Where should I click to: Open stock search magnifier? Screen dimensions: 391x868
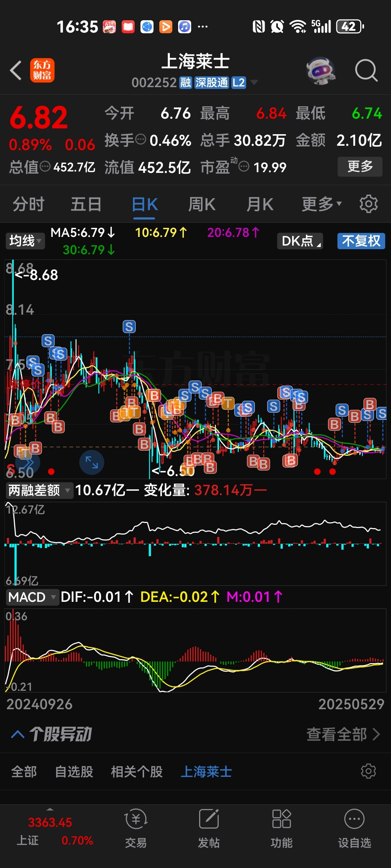pos(366,70)
